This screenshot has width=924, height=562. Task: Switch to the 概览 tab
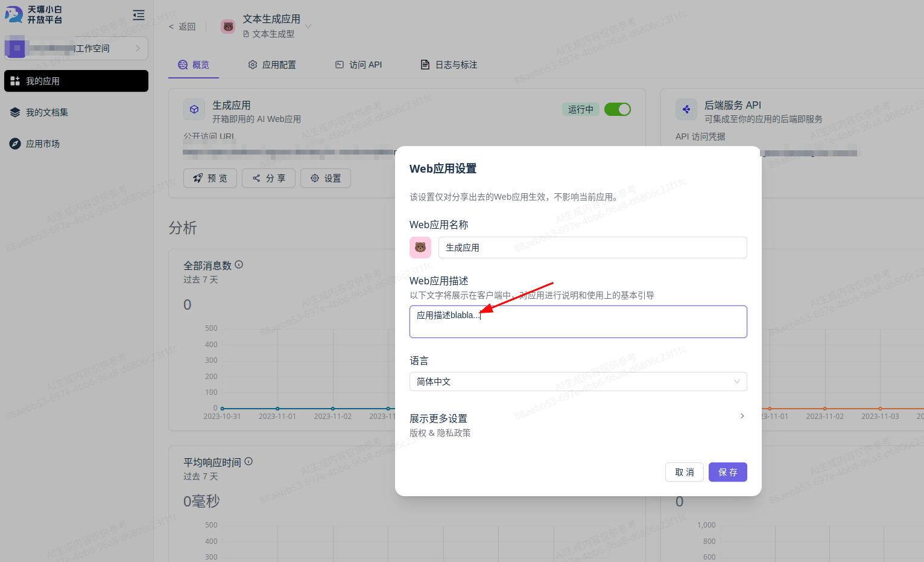click(x=194, y=65)
